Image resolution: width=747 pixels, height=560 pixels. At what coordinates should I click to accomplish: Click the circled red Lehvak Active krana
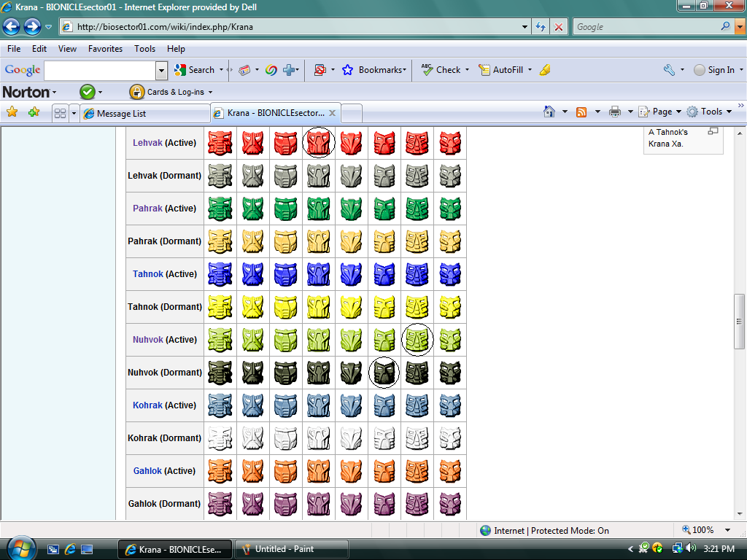tap(319, 142)
